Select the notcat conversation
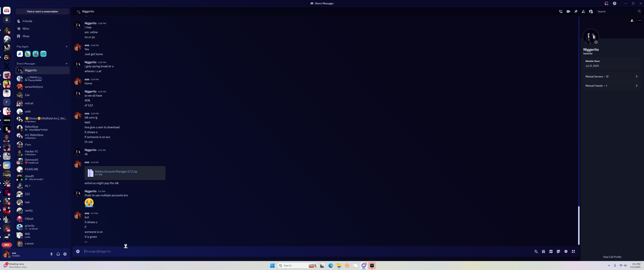This screenshot has height=270, width=644. click(42, 103)
